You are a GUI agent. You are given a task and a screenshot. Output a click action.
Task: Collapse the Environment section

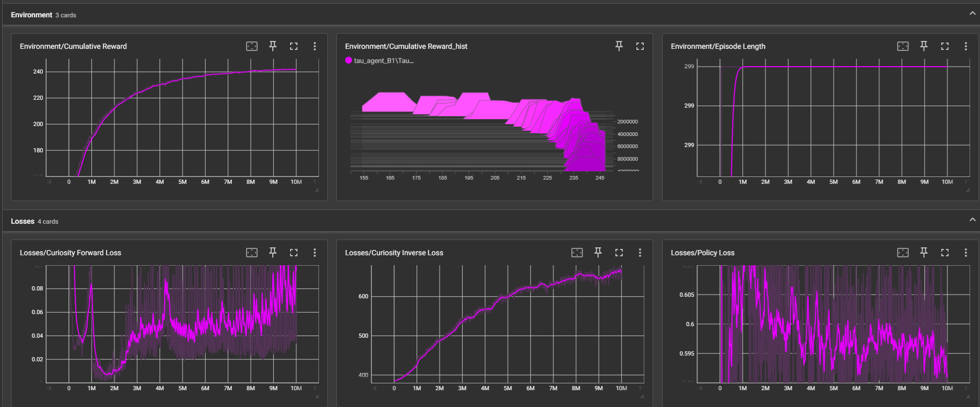tap(973, 14)
